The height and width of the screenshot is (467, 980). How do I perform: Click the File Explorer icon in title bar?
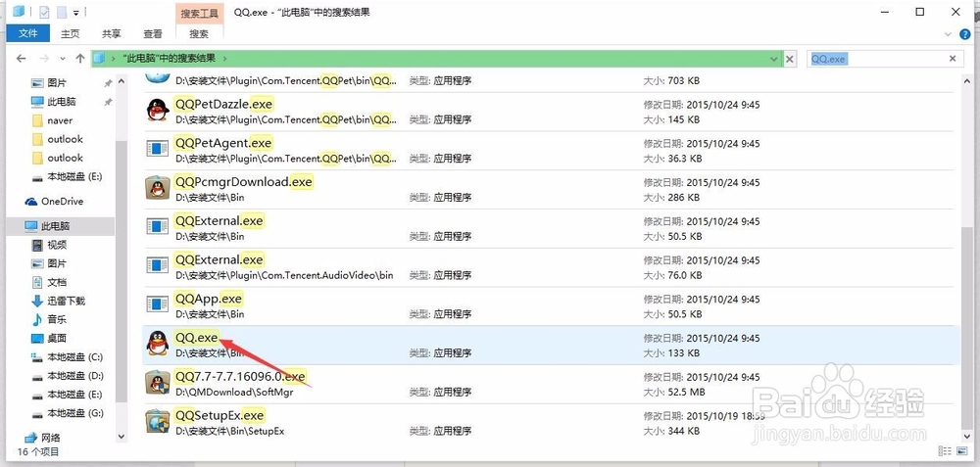pyautogui.click(x=20, y=11)
